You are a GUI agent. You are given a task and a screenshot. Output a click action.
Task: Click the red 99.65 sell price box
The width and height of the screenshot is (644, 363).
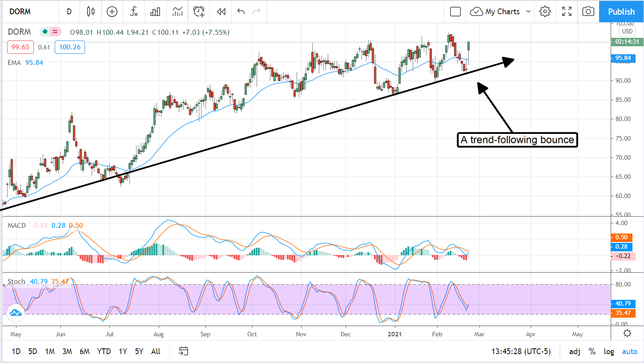20,47
